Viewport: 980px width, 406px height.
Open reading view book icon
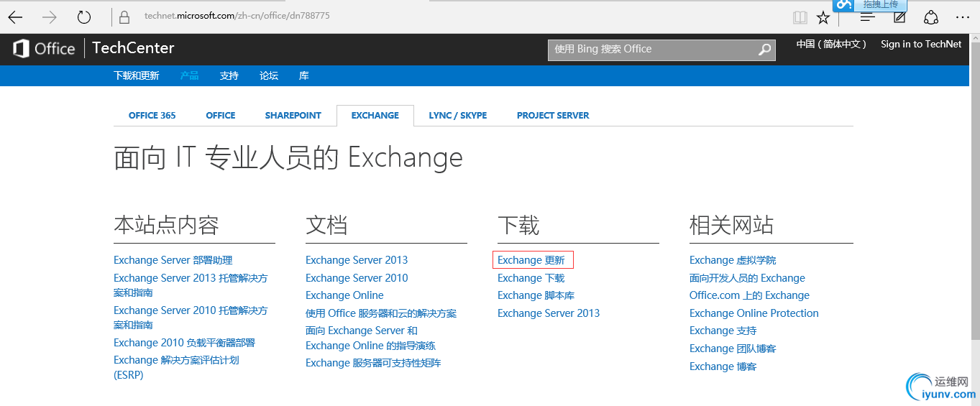(x=800, y=17)
